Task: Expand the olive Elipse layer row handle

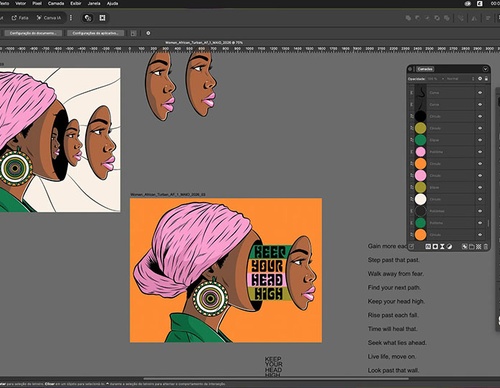Action: point(411,187)
